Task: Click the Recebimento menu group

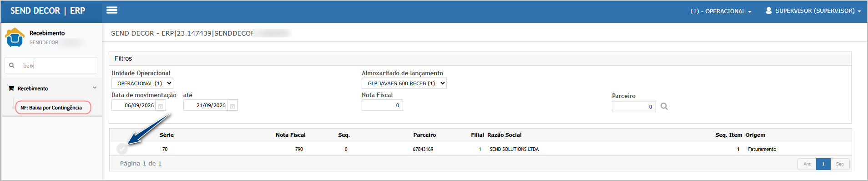Action: 52,88
